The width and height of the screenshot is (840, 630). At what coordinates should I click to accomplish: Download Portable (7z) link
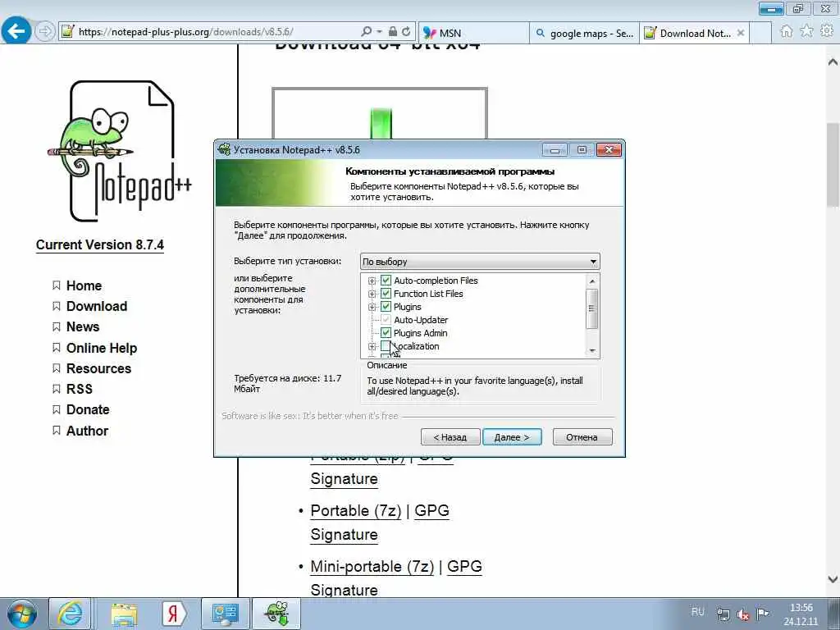[x=356, y=510]
